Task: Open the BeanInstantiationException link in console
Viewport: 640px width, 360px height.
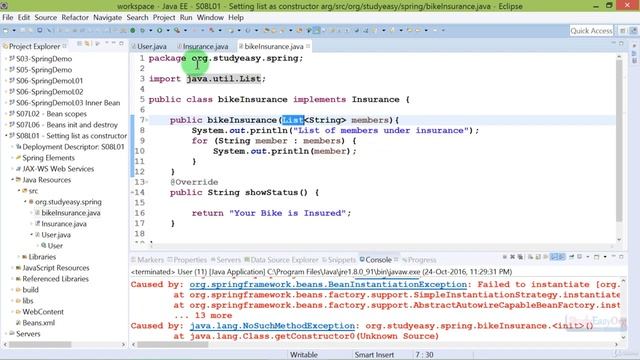Action: point(328,284)
